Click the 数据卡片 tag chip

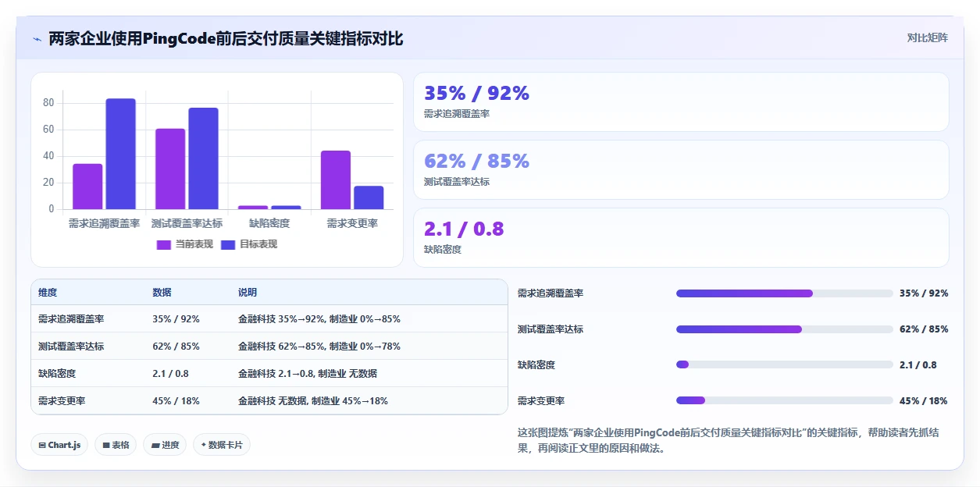pos(222,445)
